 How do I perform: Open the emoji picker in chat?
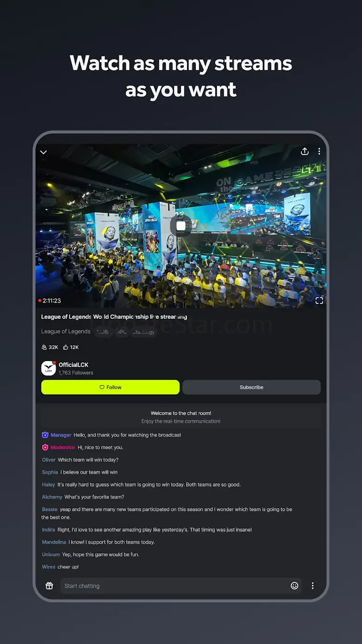point(294,586)
